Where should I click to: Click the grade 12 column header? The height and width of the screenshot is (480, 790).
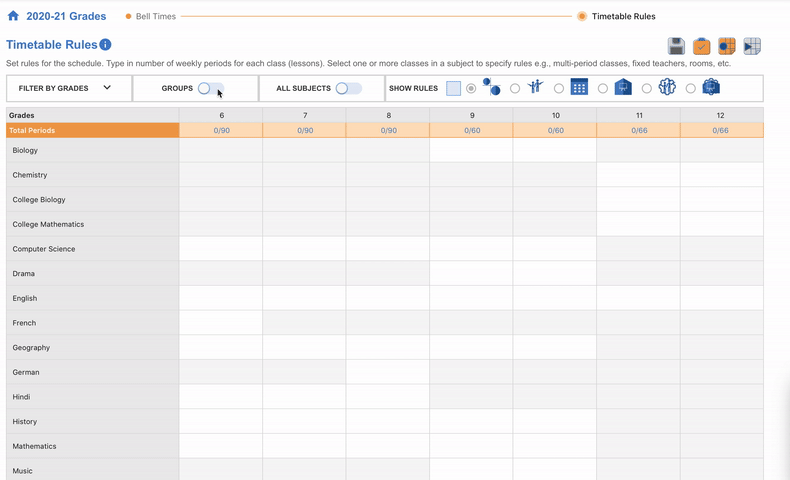722,115
